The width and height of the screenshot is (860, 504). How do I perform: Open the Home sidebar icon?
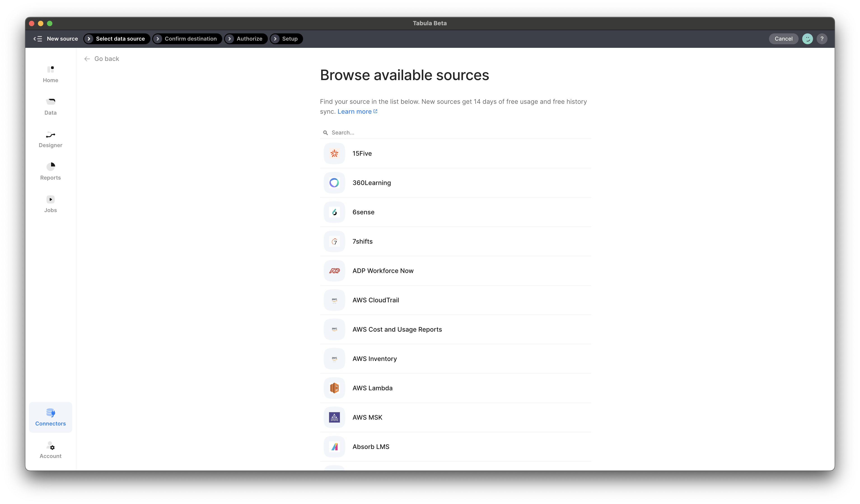click(51, 69)
